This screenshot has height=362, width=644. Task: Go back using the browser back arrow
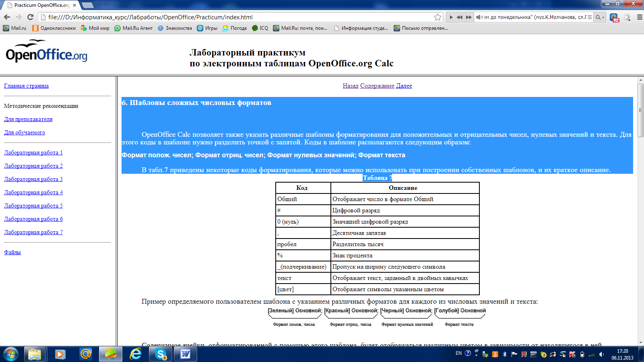[x=7, y=17]
